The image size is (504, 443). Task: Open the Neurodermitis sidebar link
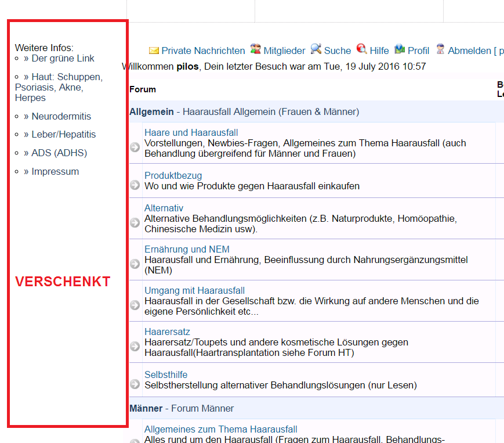[61, 116]
